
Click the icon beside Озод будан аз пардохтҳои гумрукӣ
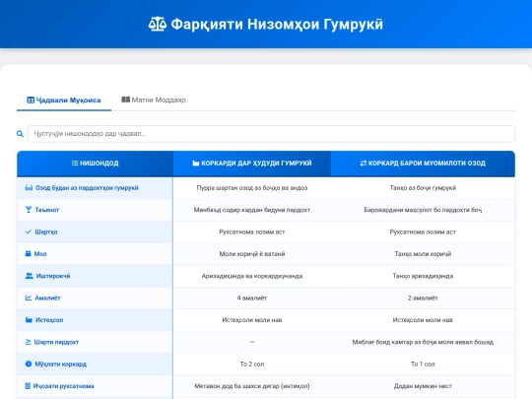point(29,187)
